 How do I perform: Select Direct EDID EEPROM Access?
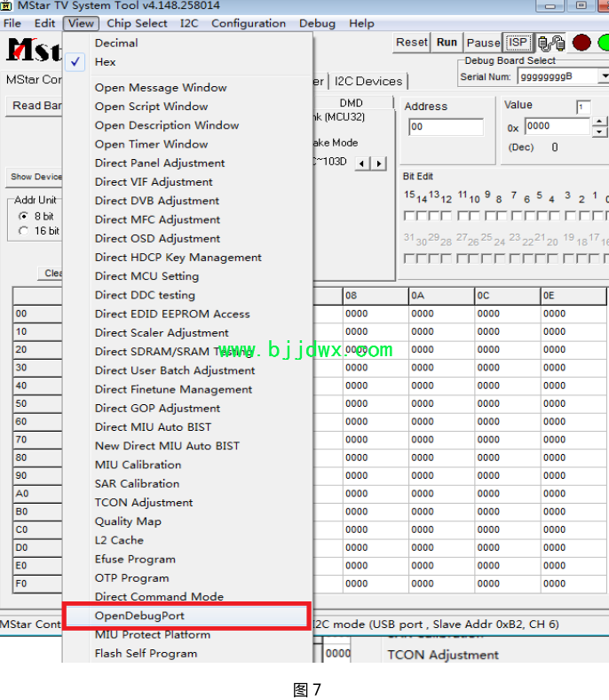click(x=187, y=314)
